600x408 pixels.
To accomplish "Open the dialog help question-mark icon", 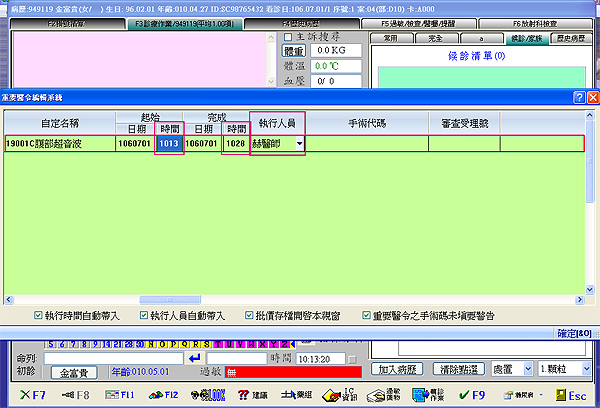I will 579,97.
